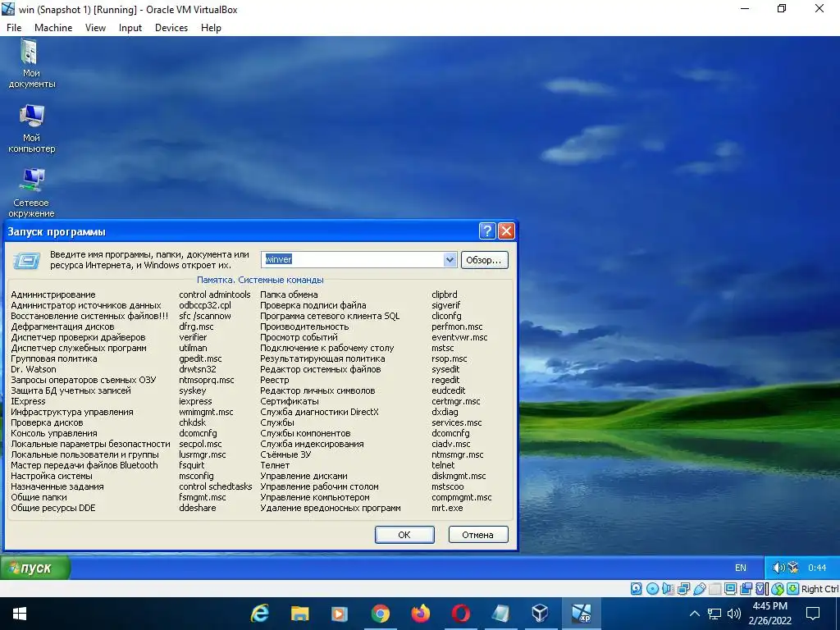Viewport: 840px width, 630px height.
Task: Click the VirtualBox shared folders status icon
Action: click(x=715, y=589)
